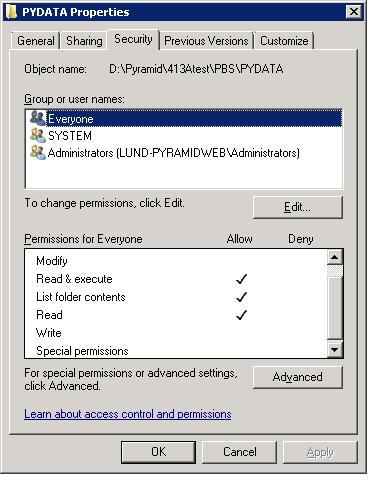The width and height of the screenshot is (374, 483).
Task: Click the Everyone group icon
Action: pyautogui.click(x=37, y=118)
